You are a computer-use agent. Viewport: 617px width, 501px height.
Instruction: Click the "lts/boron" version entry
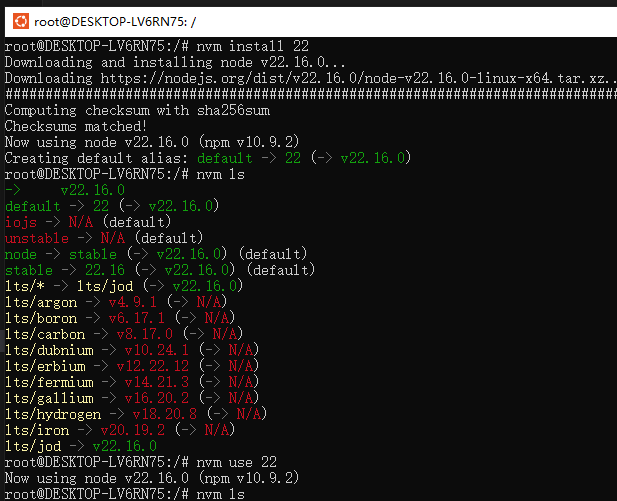point(41,318)
